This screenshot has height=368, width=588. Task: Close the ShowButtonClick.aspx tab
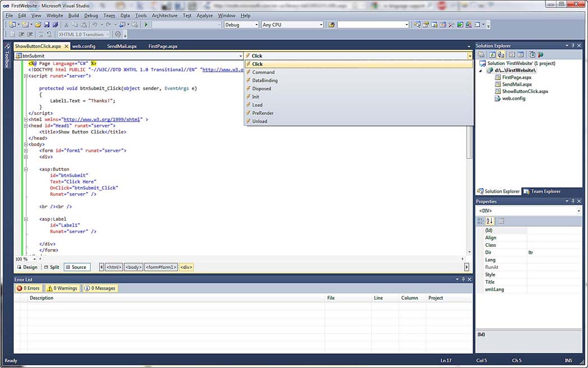[67, 46]
